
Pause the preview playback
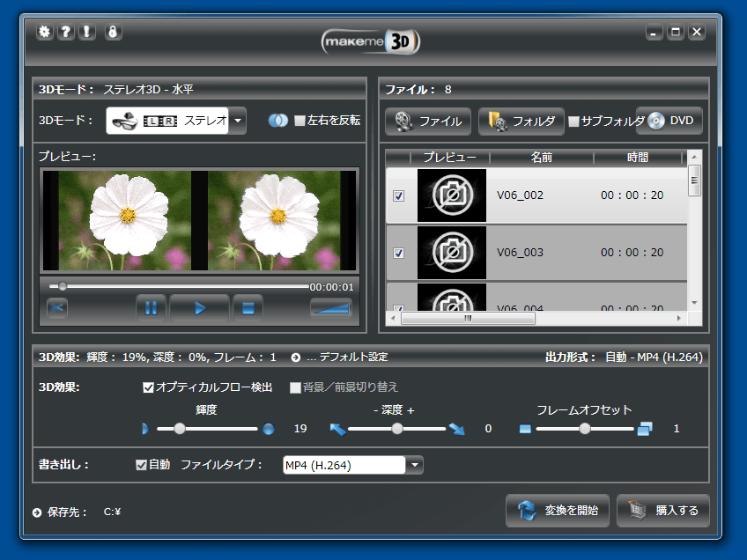[151, 308]
